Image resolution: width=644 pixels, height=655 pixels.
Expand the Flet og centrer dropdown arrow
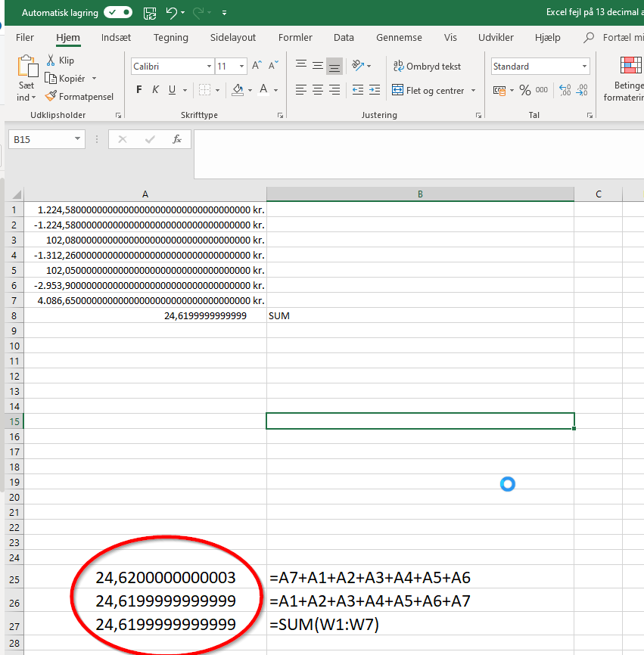coord(474,90)
